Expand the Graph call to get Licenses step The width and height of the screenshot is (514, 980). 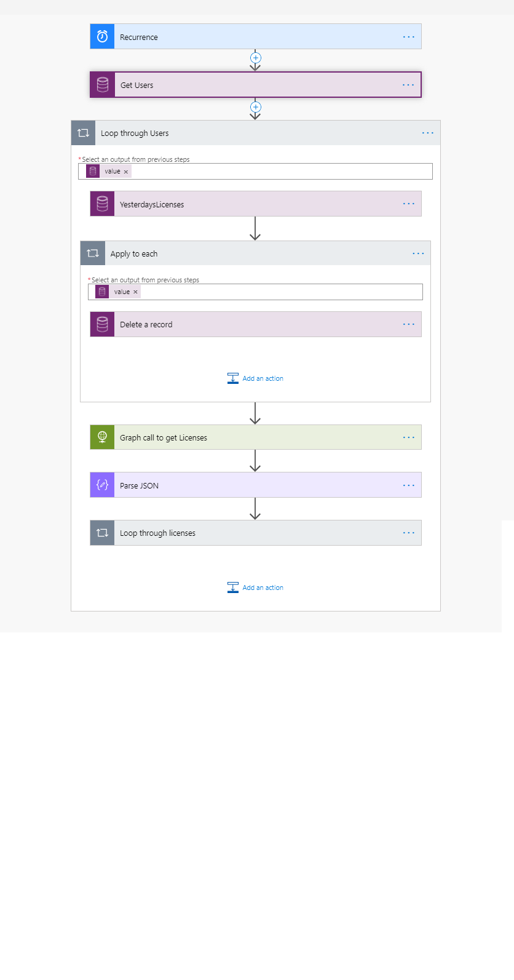tap(256, 437)
